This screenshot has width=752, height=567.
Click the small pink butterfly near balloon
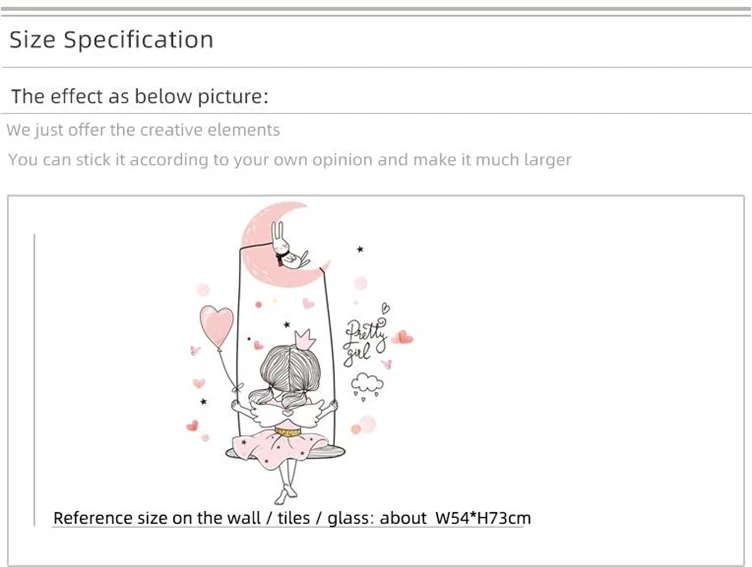pos(195,351)
